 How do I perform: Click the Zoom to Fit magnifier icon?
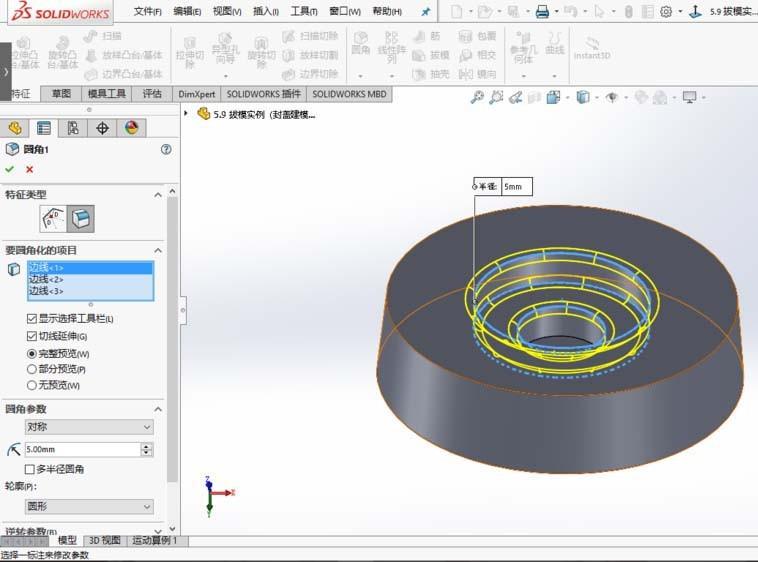(x=477, y=97)
